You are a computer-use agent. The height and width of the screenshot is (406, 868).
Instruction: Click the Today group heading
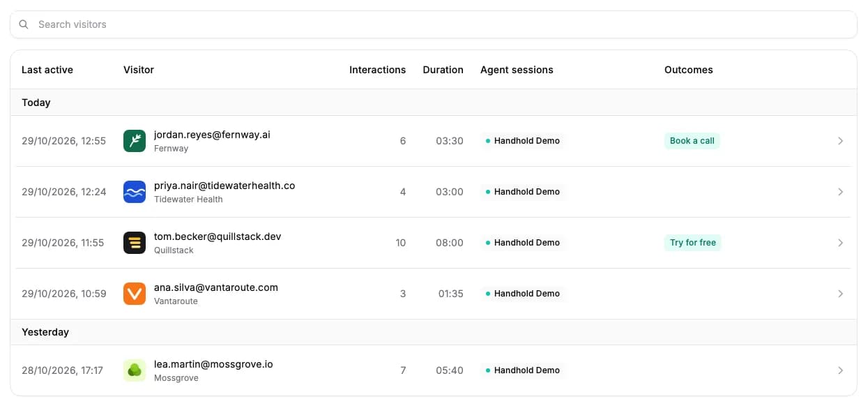tap(36, 103)
